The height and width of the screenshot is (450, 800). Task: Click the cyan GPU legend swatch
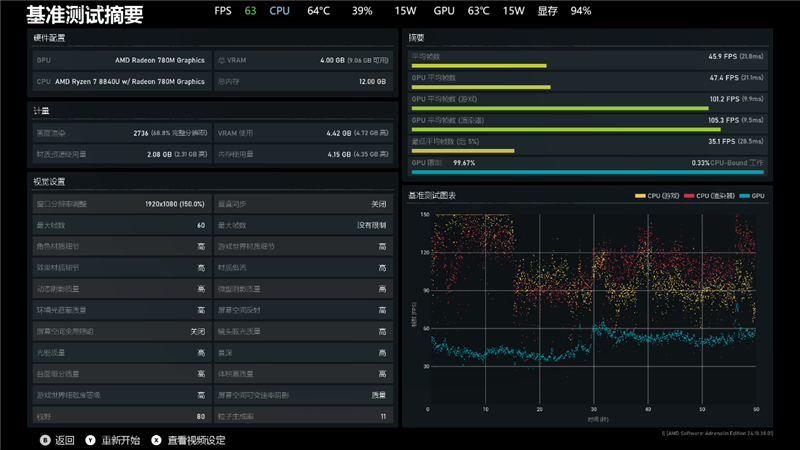pyautogui.click(x=744, y=196)
